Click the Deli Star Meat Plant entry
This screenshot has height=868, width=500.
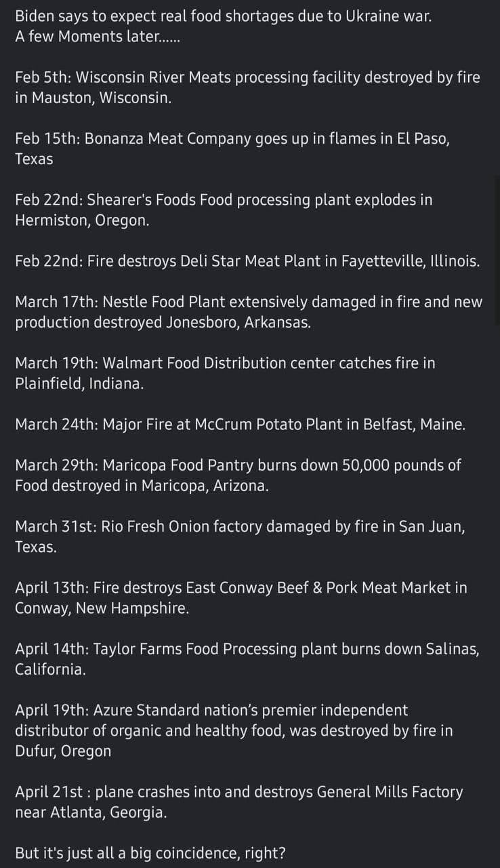tap(247, 262)
